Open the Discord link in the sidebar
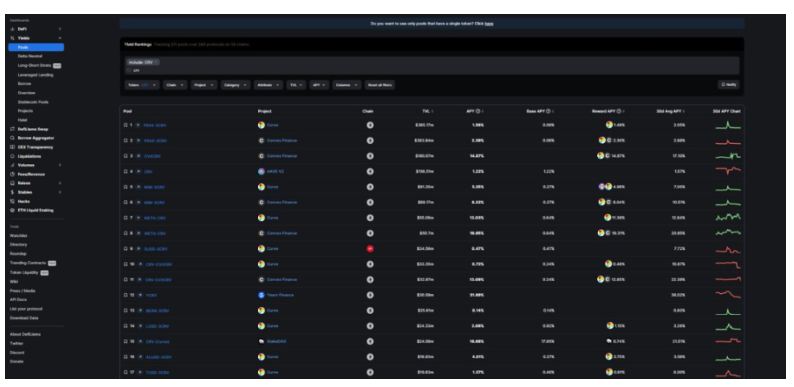This screenshot has height=387, width=794. (17, 353)
